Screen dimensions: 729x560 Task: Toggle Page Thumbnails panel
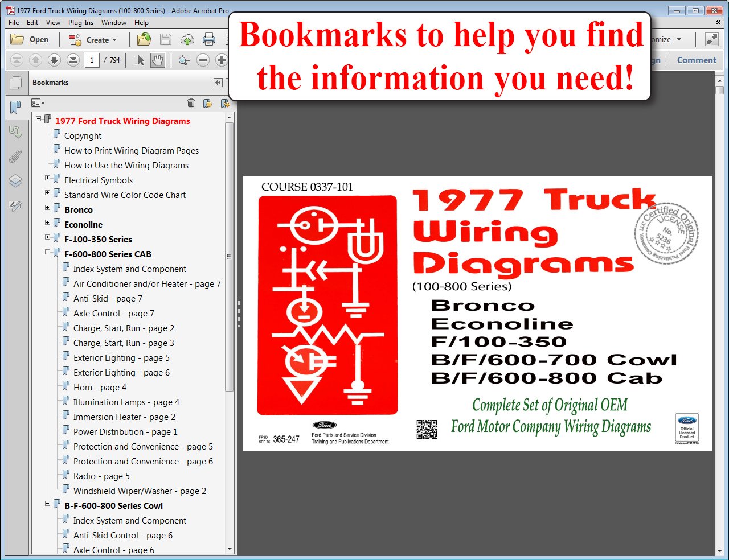coord(15,83)
